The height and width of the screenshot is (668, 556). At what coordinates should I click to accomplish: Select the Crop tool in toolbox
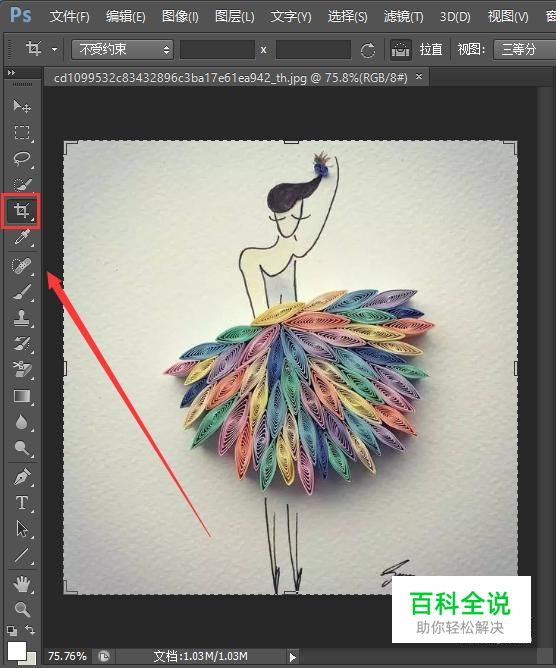pyautogui.click(x=21, y=210)
